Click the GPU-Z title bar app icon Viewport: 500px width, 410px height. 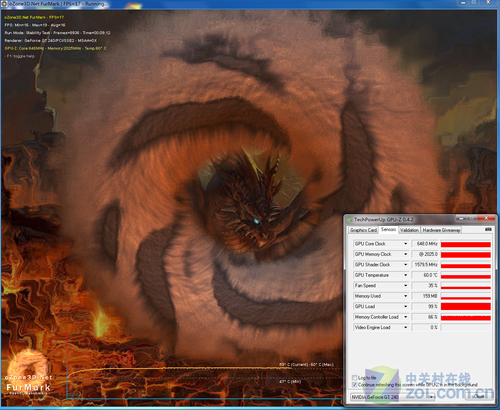point(350,220)
